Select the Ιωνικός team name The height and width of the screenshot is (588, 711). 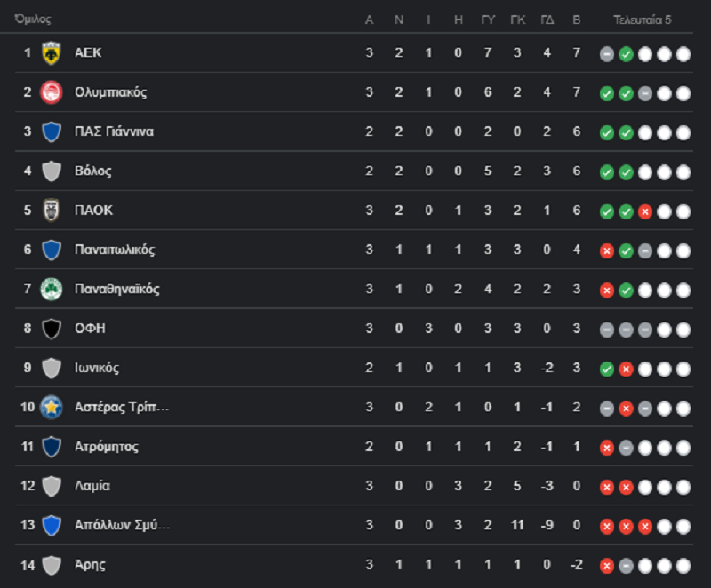point(97,368)
